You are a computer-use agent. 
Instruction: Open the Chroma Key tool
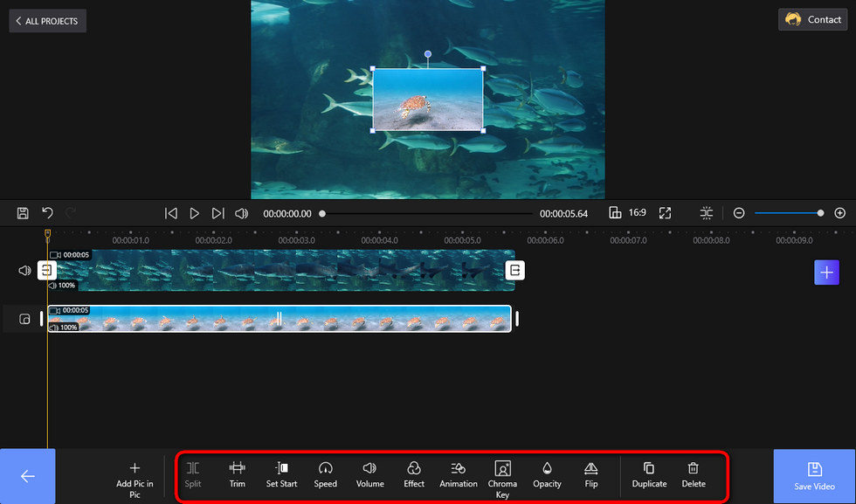click(502, 480)
